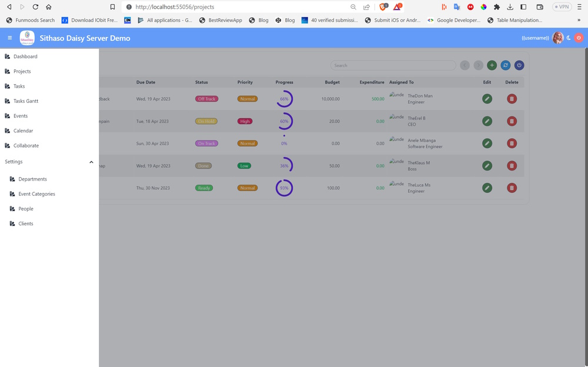Edit the TheErel B project row
Screen dimensions: 588x367
click(487, 121)
